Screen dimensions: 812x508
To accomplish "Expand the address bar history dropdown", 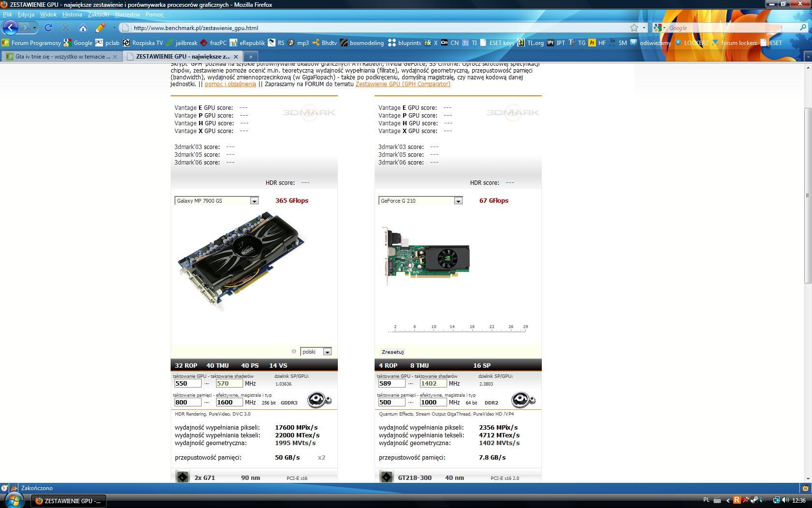I will pos(644,28).
